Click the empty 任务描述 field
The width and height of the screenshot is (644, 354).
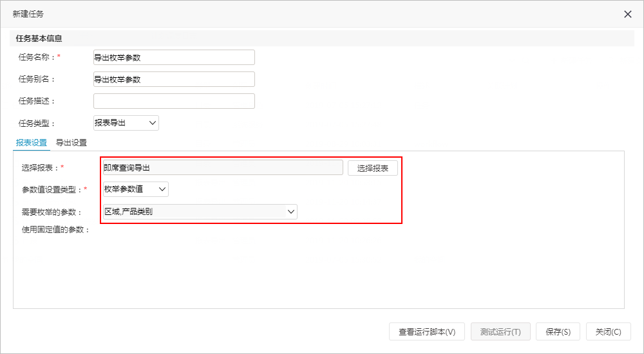click(174, 101)
